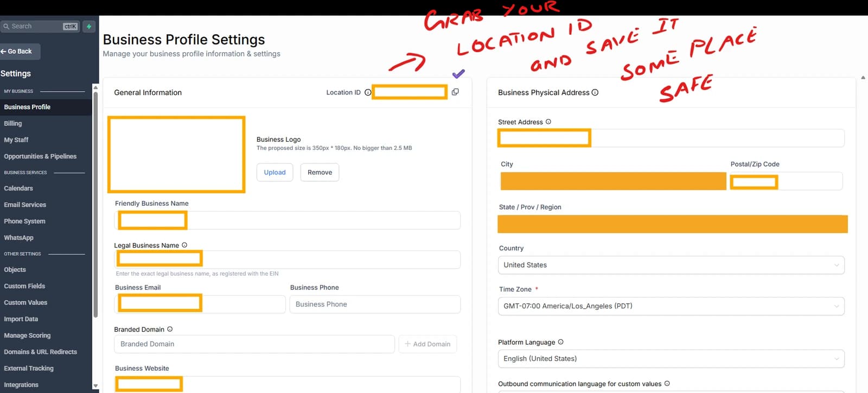Click the info icon next to Branded Domain

point(170,329)
